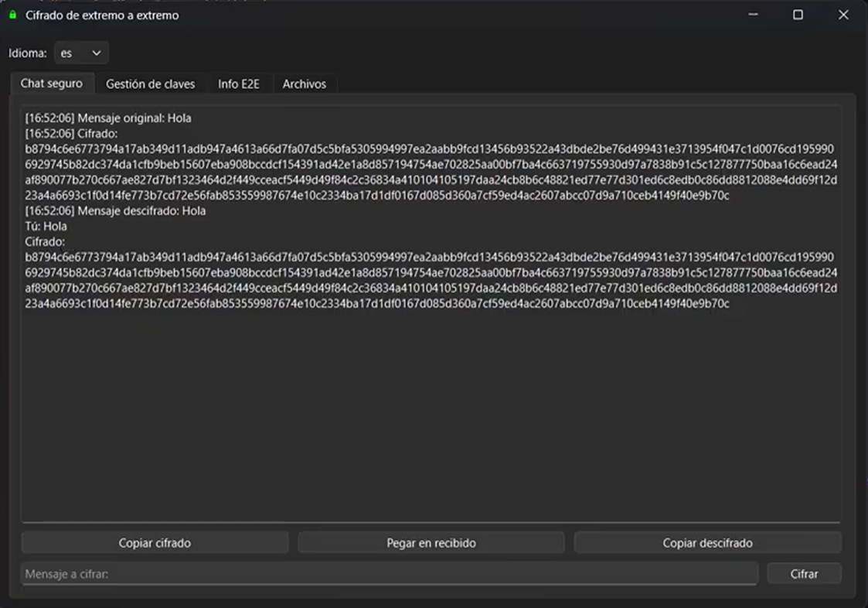The height and width of the screenshot is (608, 868).
Task: Click the Pegar en recibido button
Action: tap(431, 543)
